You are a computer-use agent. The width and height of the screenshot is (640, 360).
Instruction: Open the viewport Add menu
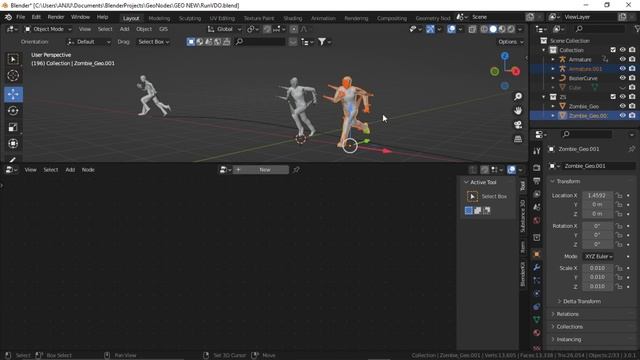(x=124, y=29)
